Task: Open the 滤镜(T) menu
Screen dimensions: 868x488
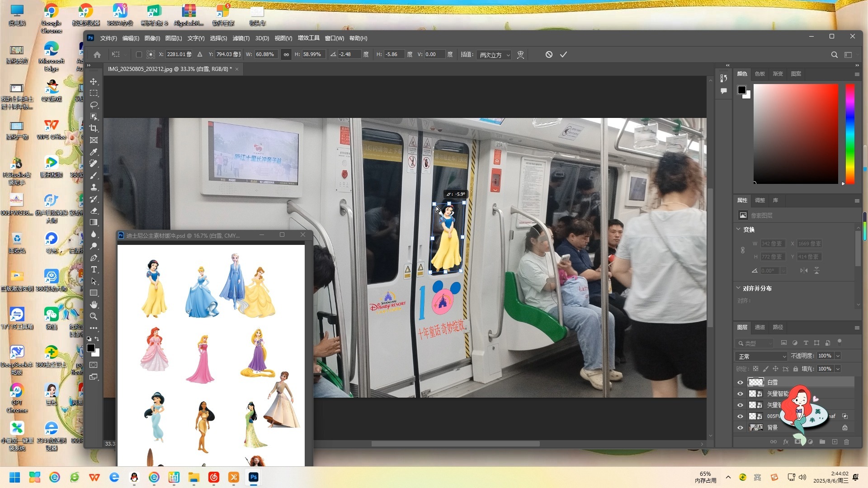Action: pos(241,38)
